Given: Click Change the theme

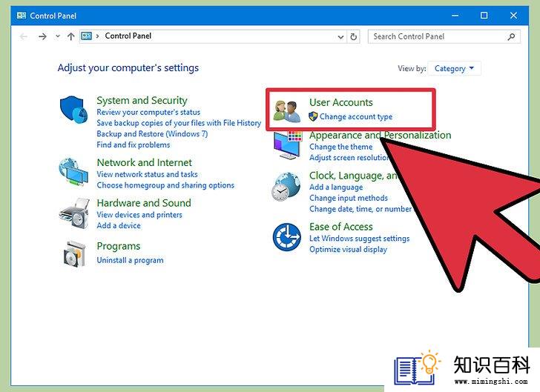Looking at the screenshot, I should [x=341, y=147].
